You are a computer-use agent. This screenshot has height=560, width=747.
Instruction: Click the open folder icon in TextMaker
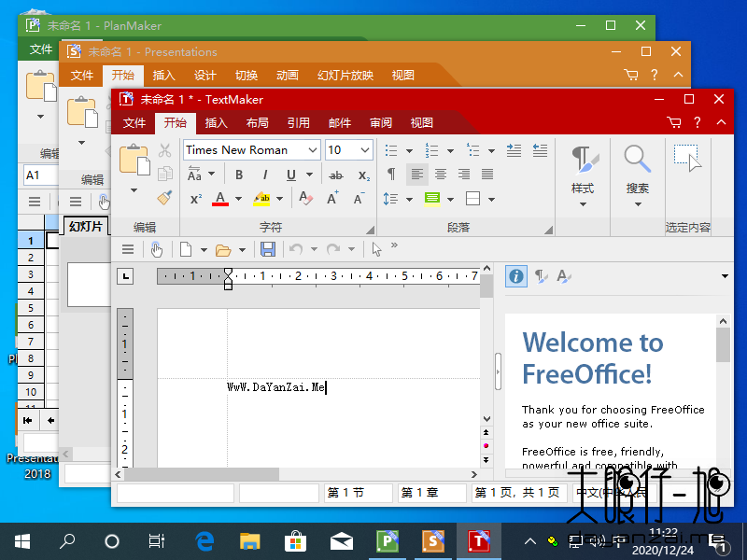(223, 249)
